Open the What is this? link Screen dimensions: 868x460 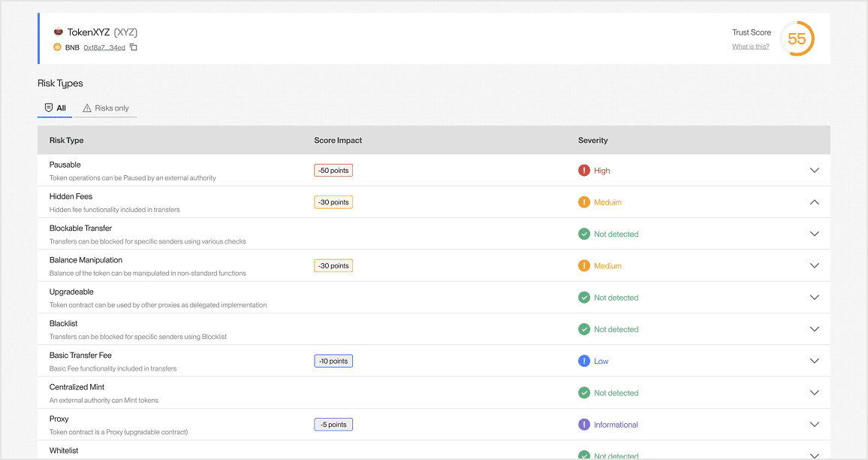pyautogui.click(x=750, y=46)
